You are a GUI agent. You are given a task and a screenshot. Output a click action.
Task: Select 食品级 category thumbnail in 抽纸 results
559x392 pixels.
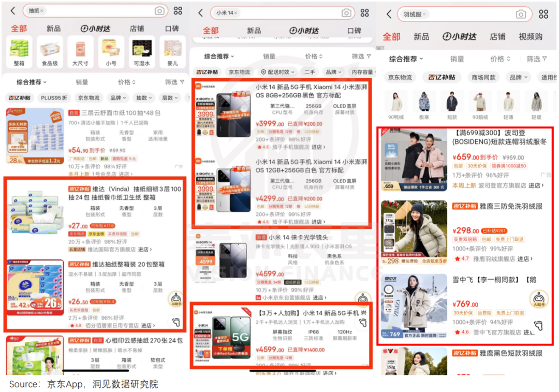50,52
